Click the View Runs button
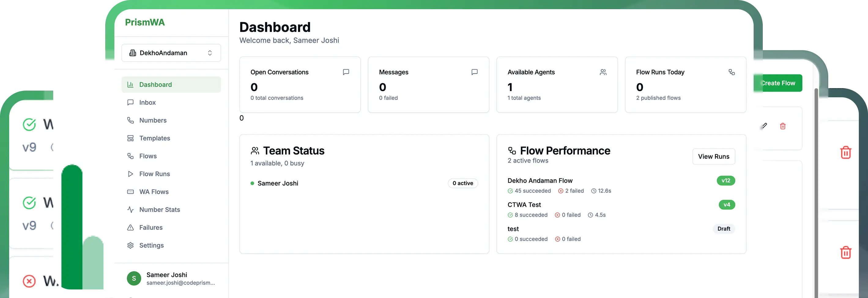The width and height of the screenshot is (868, 298). (714, 156)
